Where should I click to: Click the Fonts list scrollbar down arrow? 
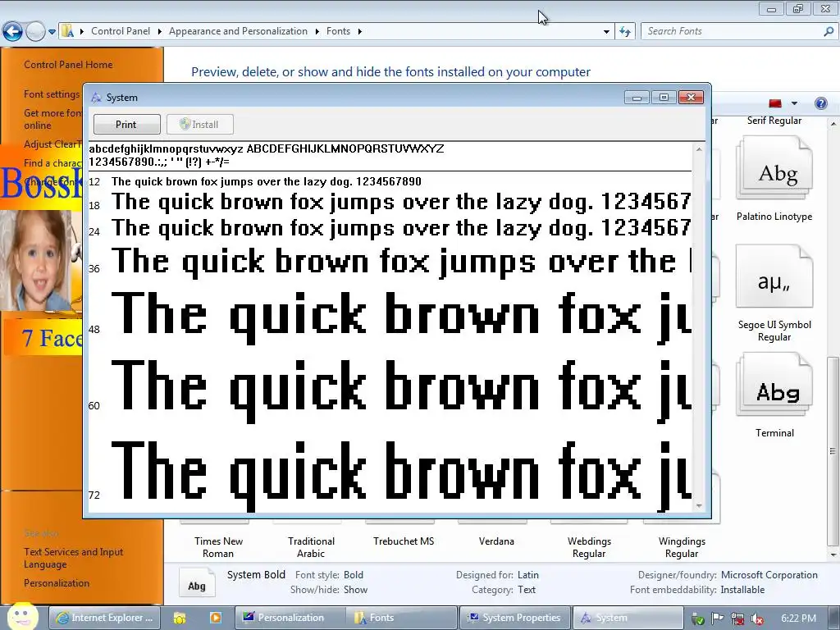[x=833, y=555]
